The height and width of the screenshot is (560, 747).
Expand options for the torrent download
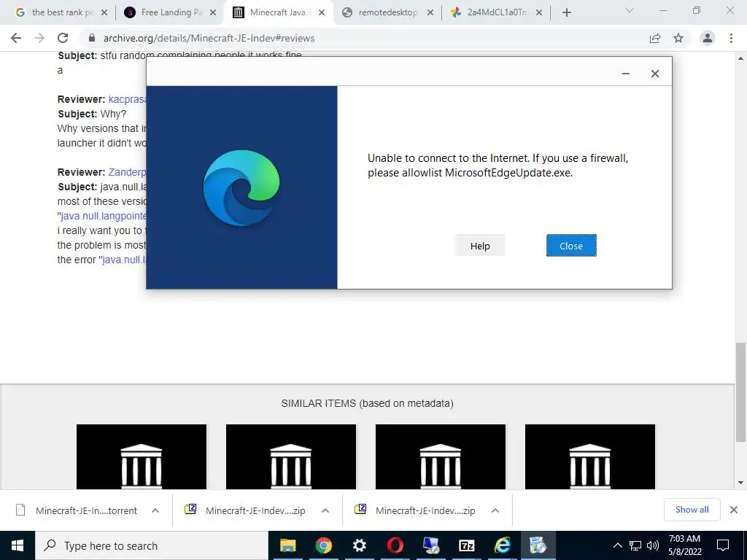155,510
